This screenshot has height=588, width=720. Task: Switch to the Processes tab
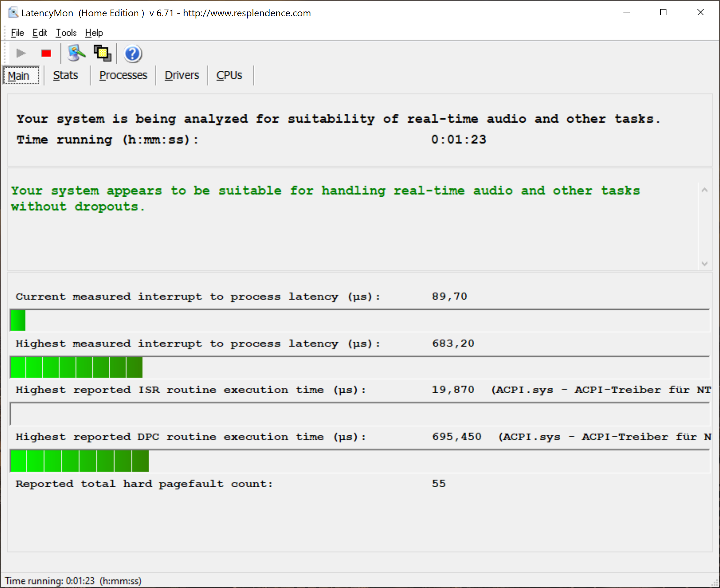click(x=123, y=75)
